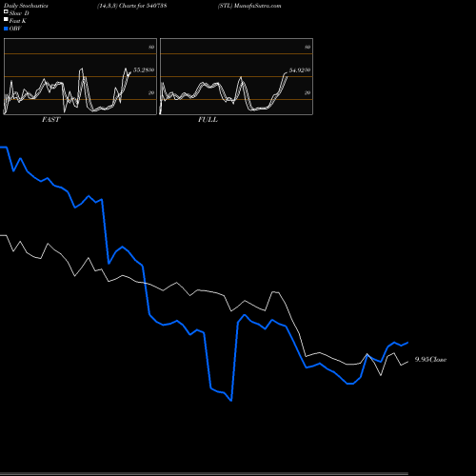Select the '(14,3,3) Charts for 540738' text
The height and width of the screenshot is (476, 476).
click(x=132, y=6)
